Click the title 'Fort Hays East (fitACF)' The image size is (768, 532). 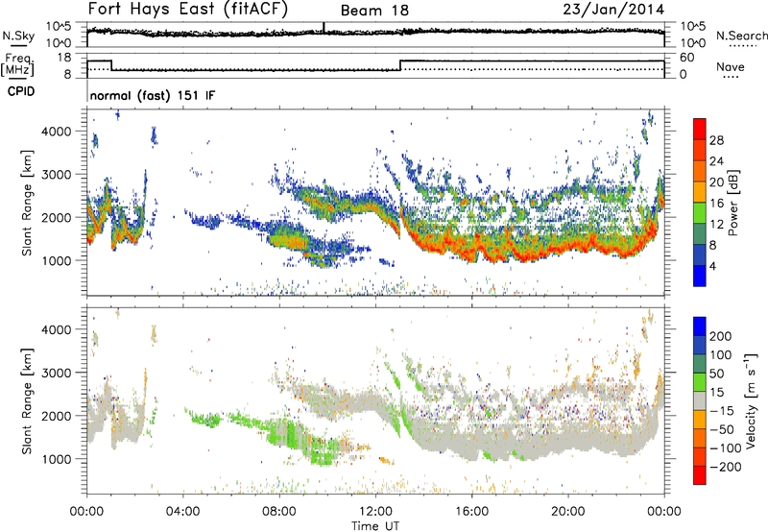coord(188,10)
